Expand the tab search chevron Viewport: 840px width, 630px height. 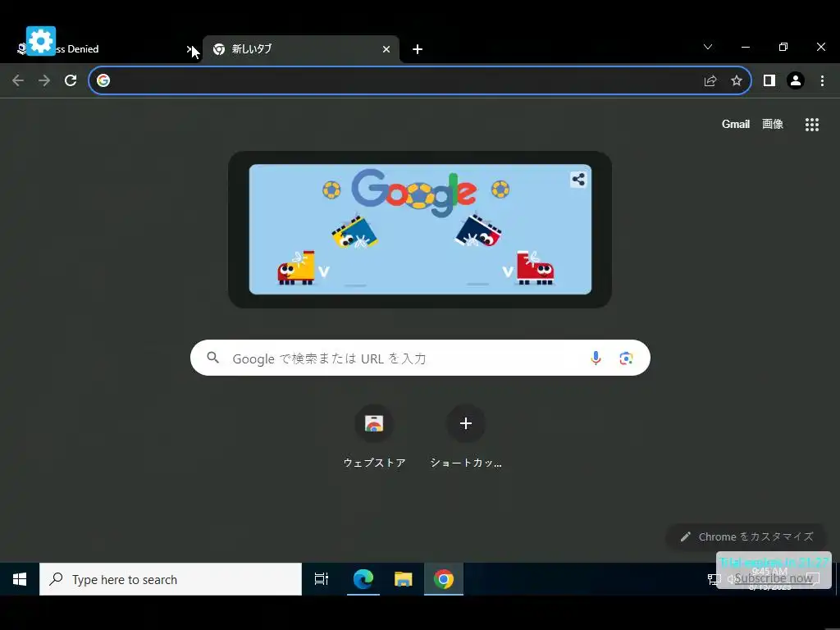coord(708,47)
